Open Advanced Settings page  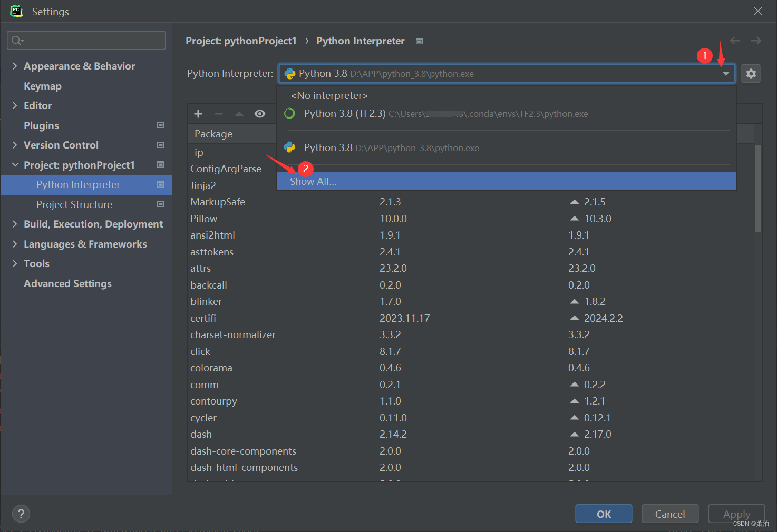(67, 283)
